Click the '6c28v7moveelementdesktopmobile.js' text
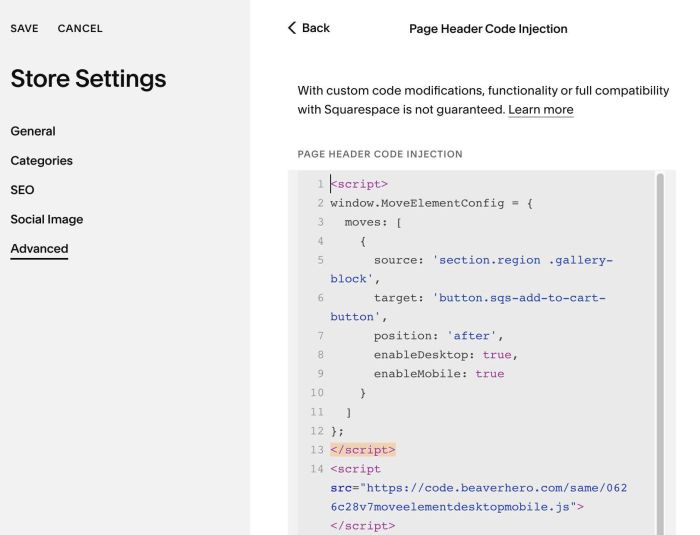The height and width of the screenshot is (535, 700). pyautogui.click(x=450, y=507)
